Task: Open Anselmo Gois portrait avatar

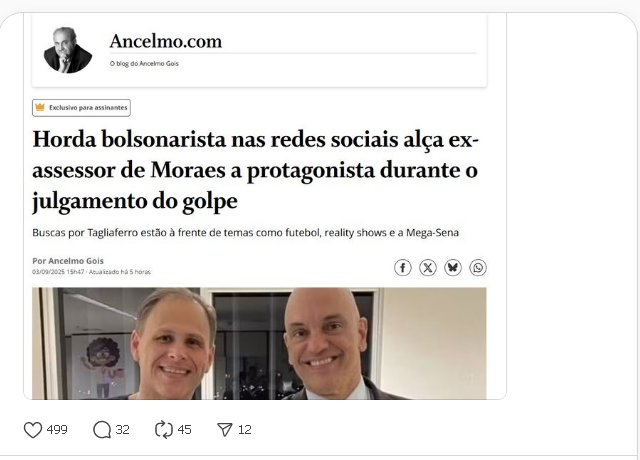Action: pos(68,50)
